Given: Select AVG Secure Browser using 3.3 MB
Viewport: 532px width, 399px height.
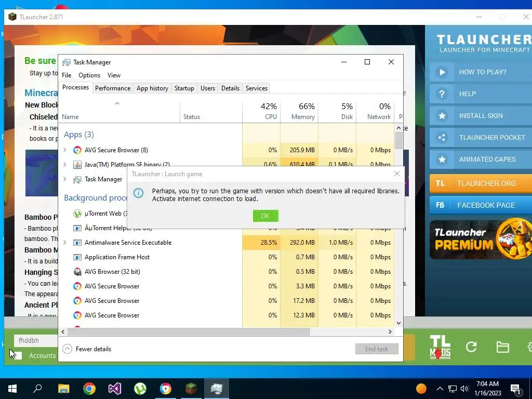Looking at the screenshot, I should [227, 286].
